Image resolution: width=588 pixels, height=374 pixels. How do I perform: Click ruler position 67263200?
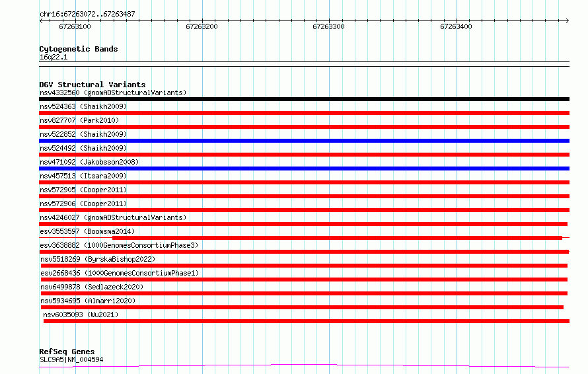click(x=202, y=26)
